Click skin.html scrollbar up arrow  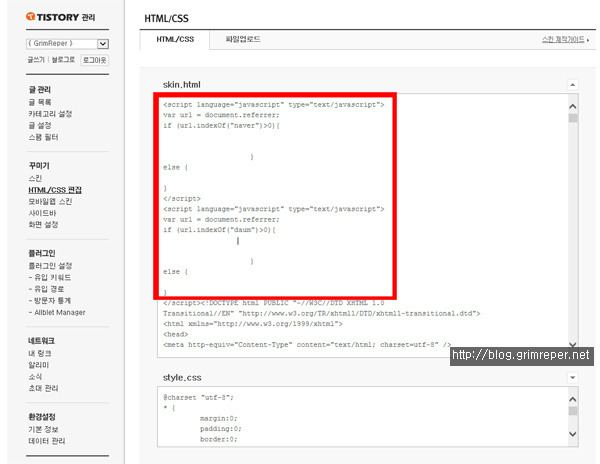(573, 106)
